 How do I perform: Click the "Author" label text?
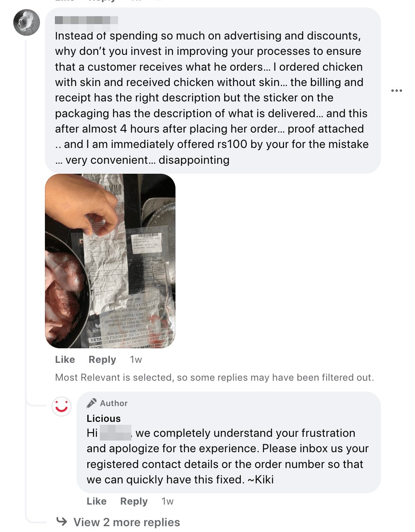click(114, 403)
